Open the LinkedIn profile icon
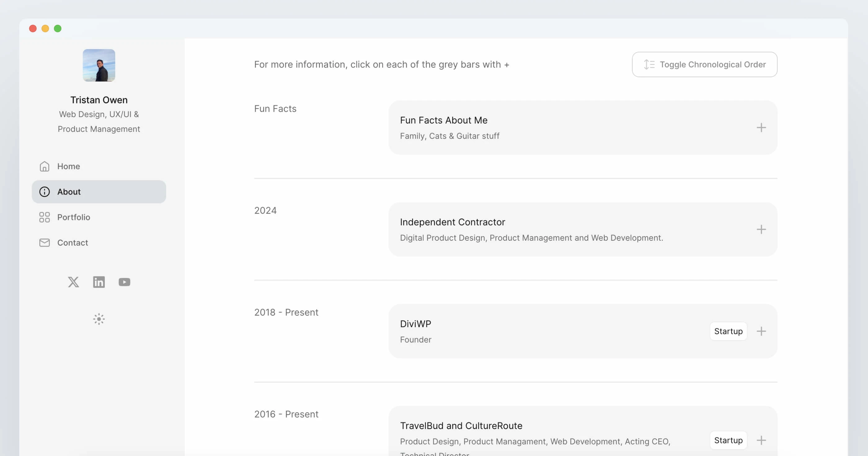This screenshot has height=456, width=868. click(x=99, y=282)
